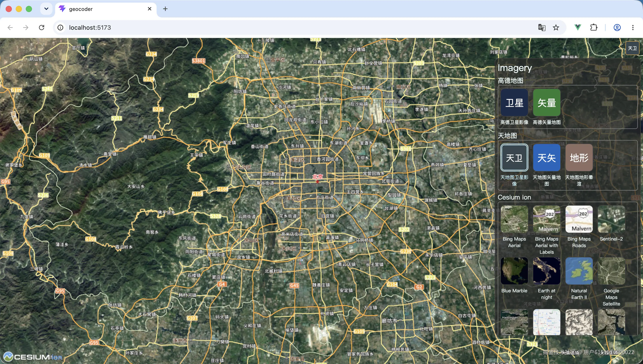
Task: Open a new browser tab
Action: pyautogui.click(x=165, y=9)
